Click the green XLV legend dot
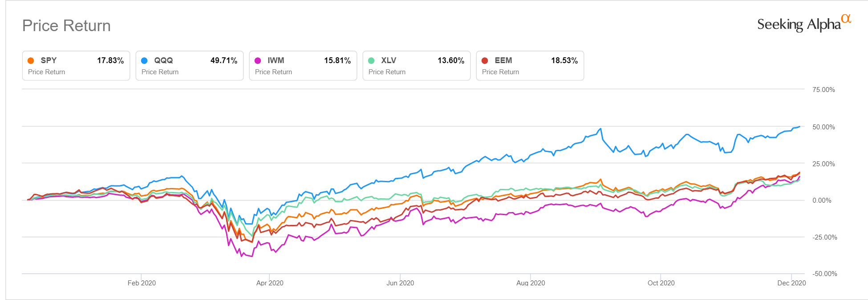This screenshot has height=300, width=868. click(371, 61)
